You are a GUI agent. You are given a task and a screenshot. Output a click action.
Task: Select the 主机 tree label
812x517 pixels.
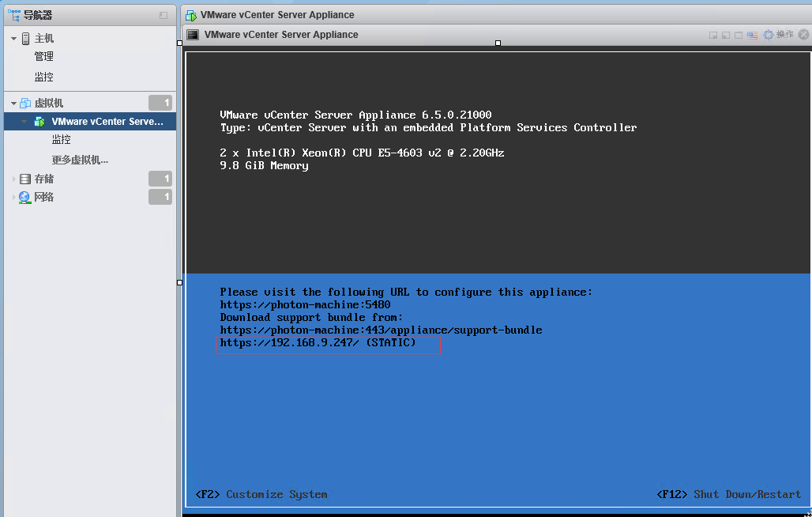[44, 39]
